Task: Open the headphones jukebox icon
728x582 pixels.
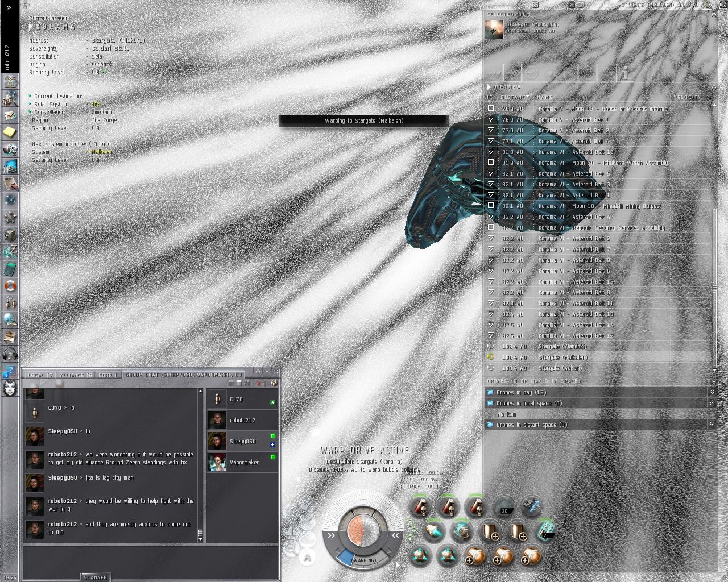Action: (x=10, y=354)
